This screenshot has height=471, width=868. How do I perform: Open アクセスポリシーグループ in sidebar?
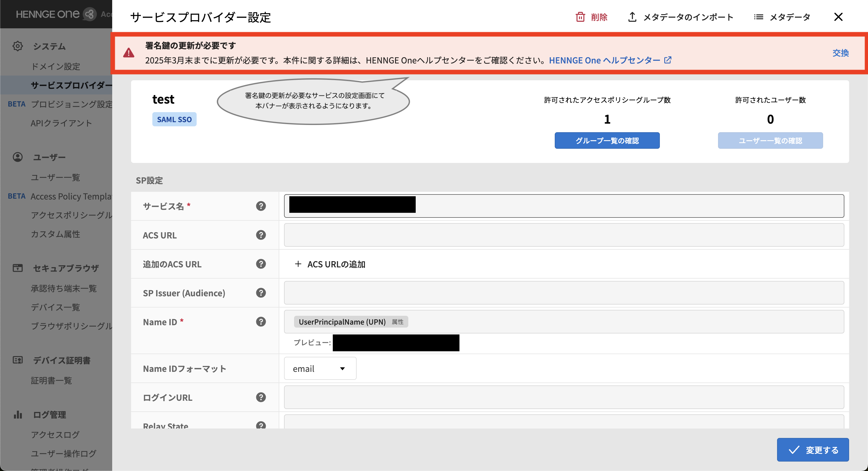(x=71, y=215)
